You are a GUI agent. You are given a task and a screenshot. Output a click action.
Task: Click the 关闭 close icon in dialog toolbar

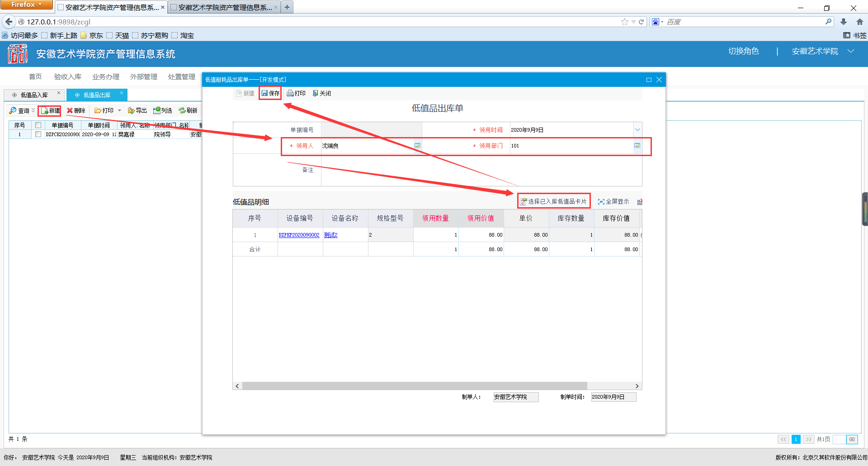pyautogui.click(x=316, y=93)
